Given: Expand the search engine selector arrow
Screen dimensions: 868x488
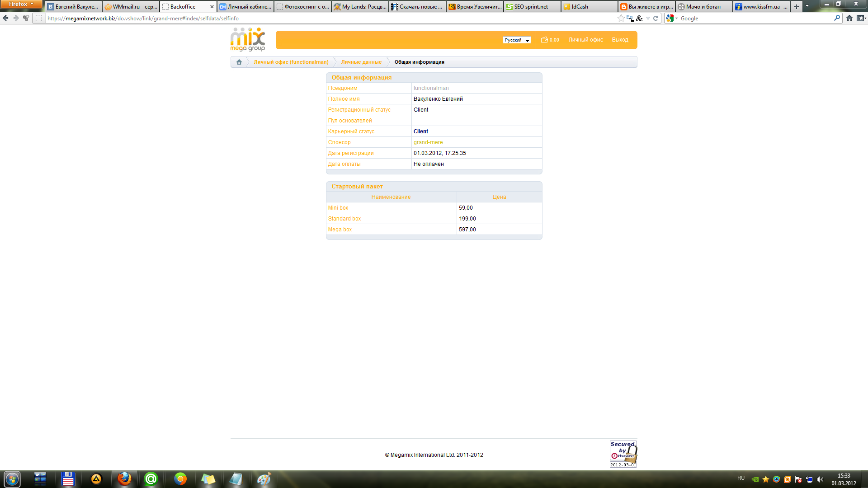Looking at the screenshot, I should [x=676, y=19].
